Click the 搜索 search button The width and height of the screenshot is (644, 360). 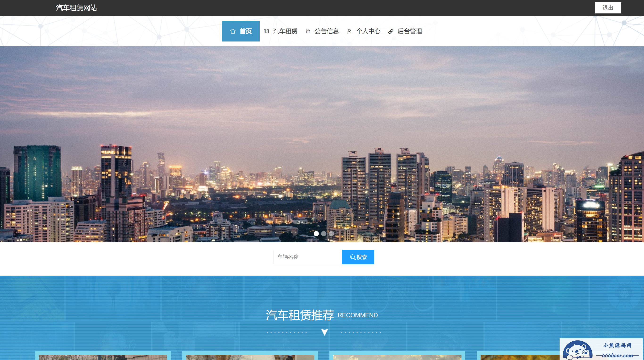[x=358, y=257]
